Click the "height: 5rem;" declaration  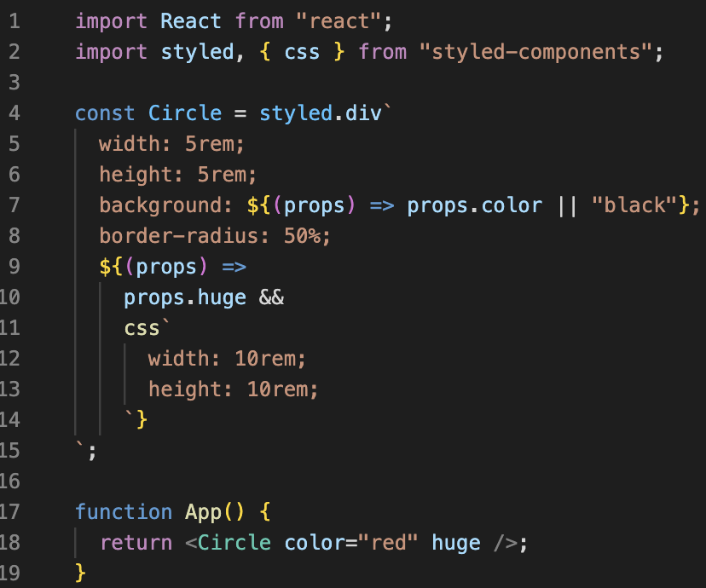178,174
